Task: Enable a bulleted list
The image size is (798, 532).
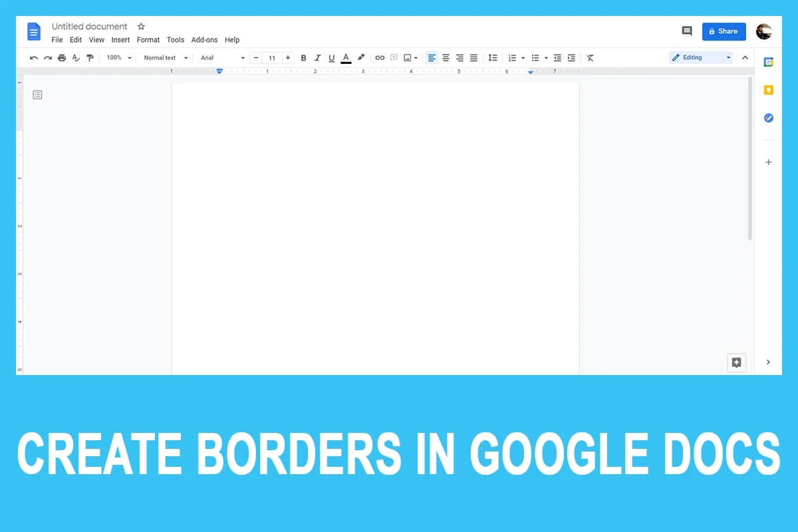Action: point(535,58)
